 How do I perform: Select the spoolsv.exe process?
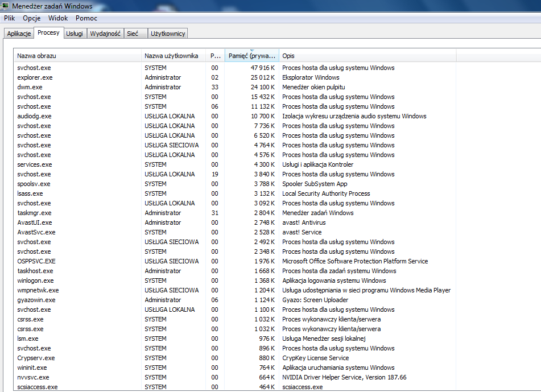coord(234,184)
